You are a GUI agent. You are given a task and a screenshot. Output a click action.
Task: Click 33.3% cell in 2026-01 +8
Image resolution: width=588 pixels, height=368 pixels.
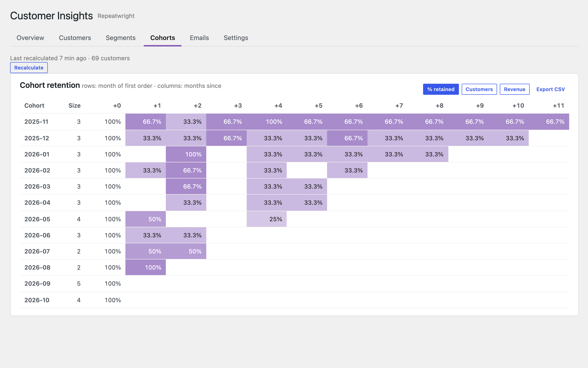pos(428,154)
